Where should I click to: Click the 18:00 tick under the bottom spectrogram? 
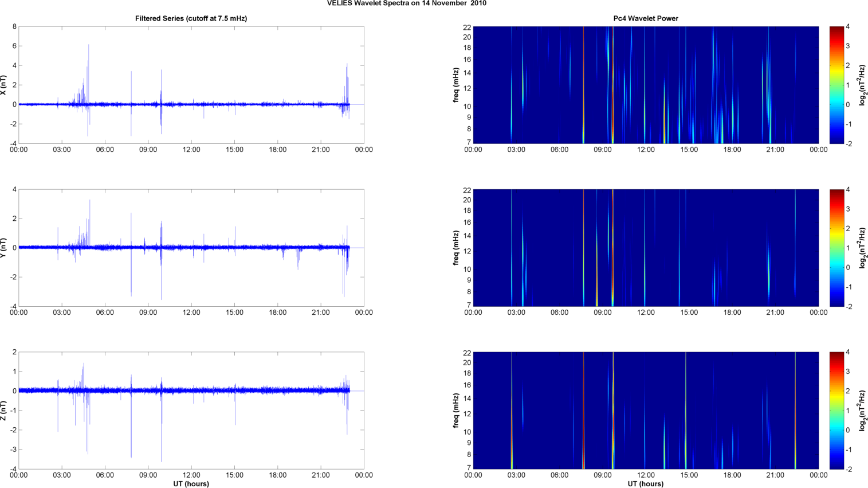click(732, 475)
